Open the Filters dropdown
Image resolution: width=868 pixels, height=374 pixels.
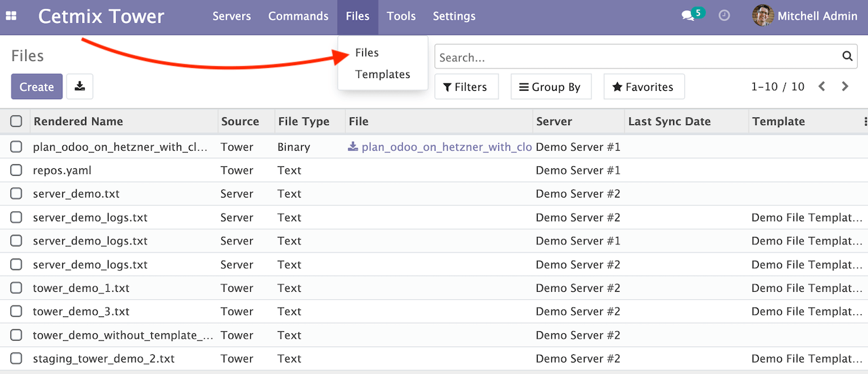pyautogui.click(x=466, y=87)
